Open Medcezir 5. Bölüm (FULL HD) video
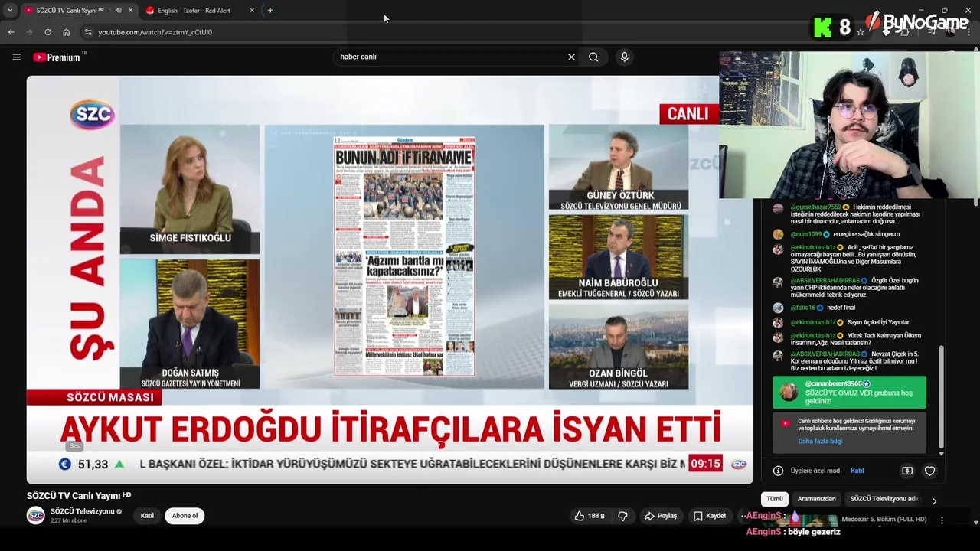Screen dimensions: 980x551 click(884, 519)
